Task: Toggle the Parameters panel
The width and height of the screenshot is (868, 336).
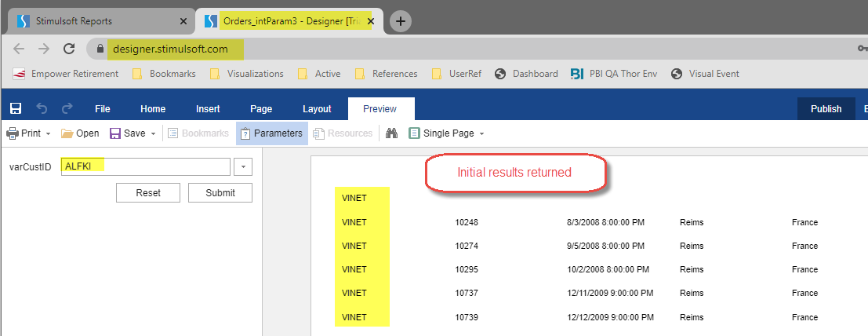Action: pyautogui.click(x=271, y=133)
